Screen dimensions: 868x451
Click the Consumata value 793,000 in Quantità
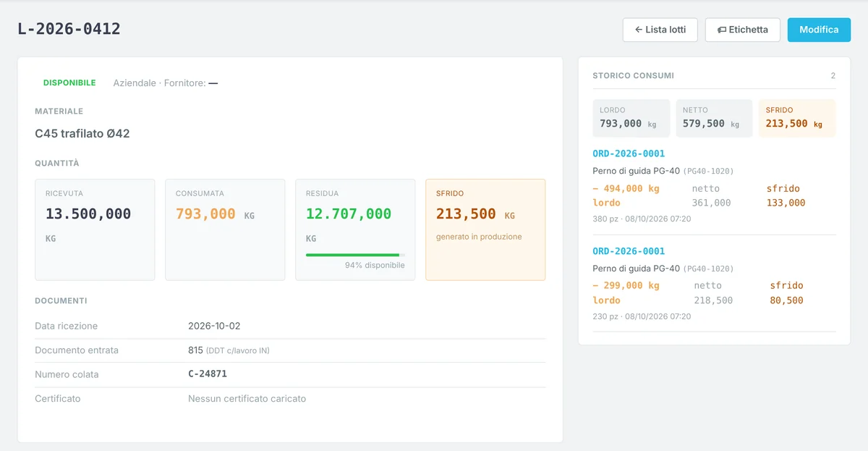coord(205,214)
